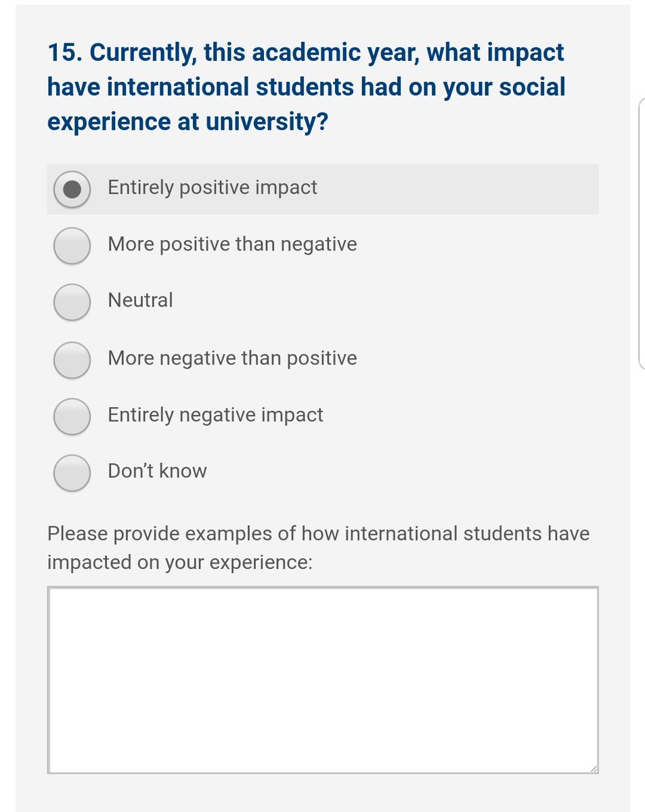Focus the examples text box
This screenshot has width=645, height=812.
(x=322, y=679)
